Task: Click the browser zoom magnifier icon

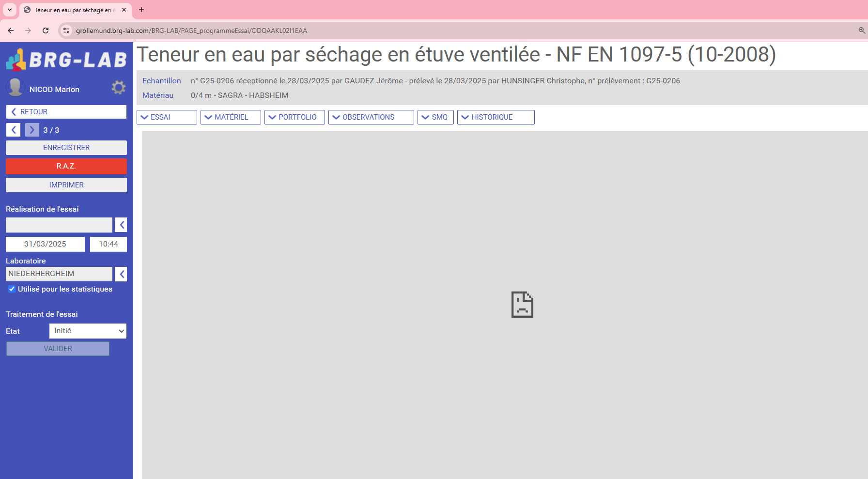Action: point(861,31)
